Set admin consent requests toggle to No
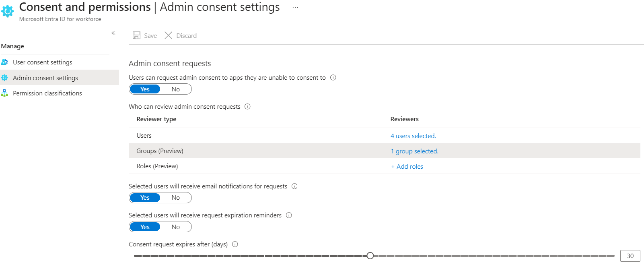The image size is (644, 279). pos(176,89)
